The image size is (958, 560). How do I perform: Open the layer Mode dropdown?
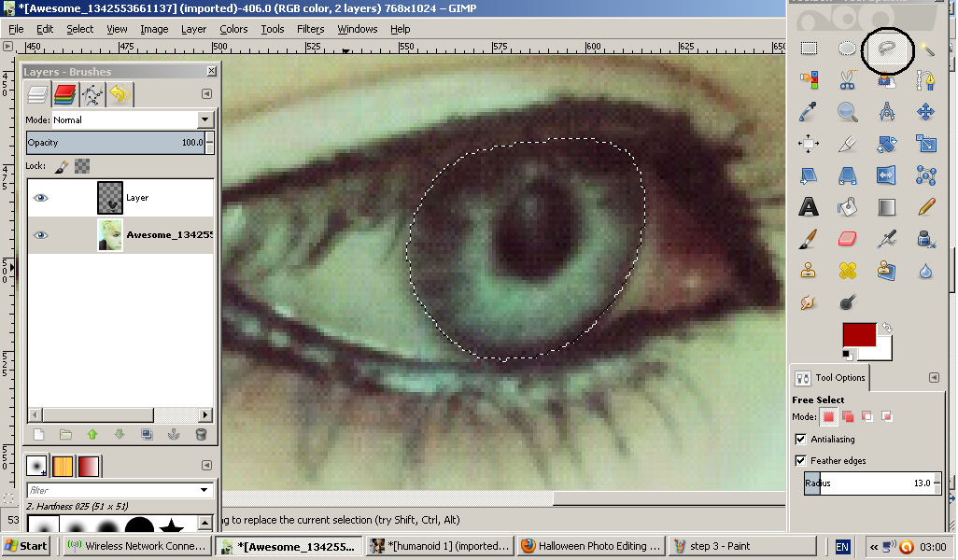[205, 120]
